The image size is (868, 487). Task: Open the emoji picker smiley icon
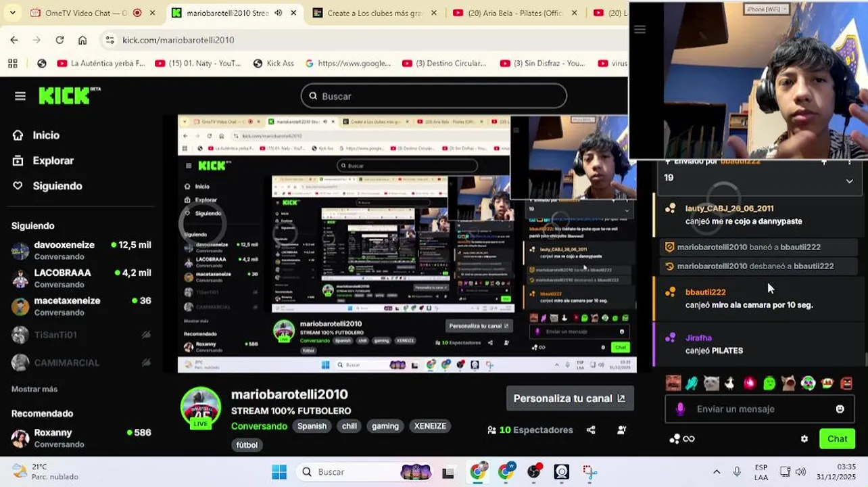(x=840, y=409)
